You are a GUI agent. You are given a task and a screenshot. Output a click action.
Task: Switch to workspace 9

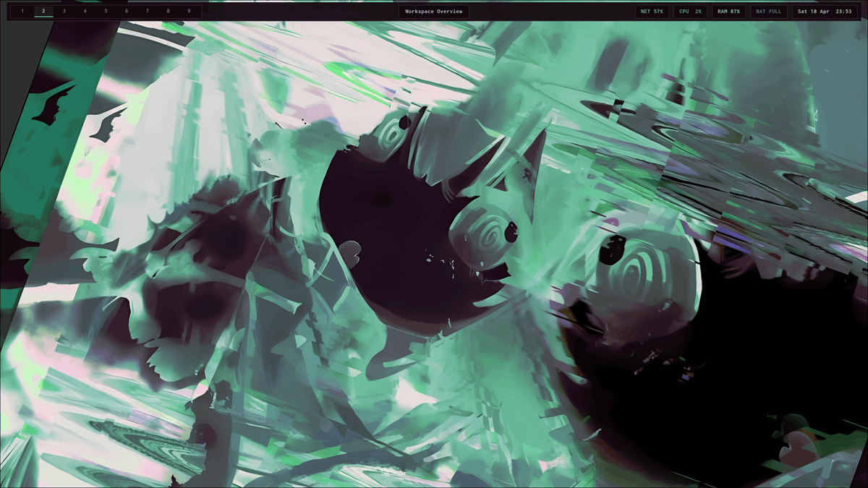tap(190, 11)
